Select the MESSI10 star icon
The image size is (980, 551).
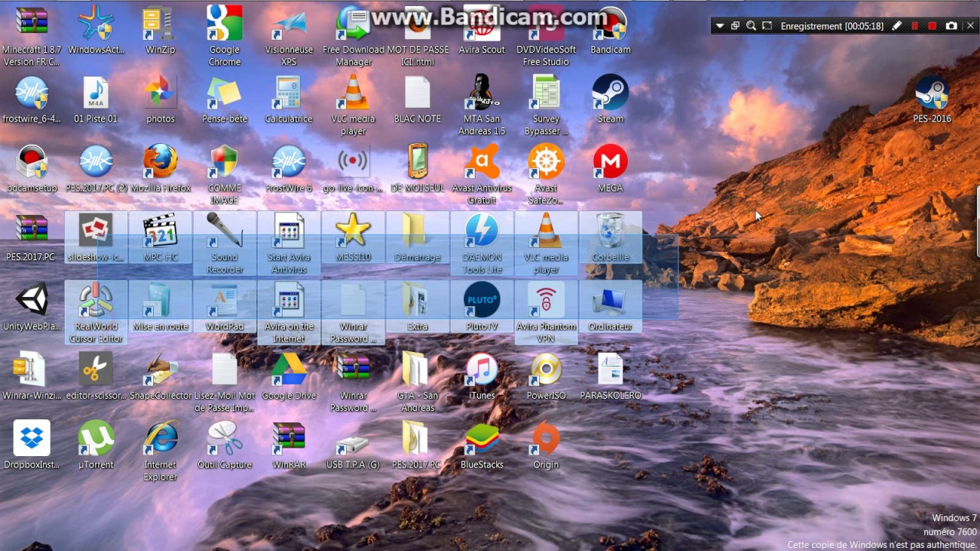[x=353, y=230]
